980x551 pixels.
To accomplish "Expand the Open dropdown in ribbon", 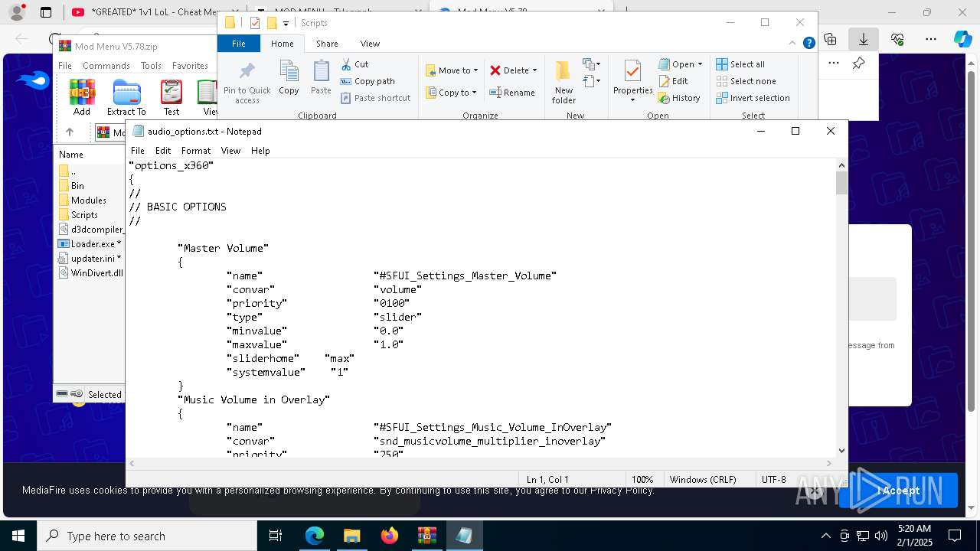I will (x=700, y=64).
